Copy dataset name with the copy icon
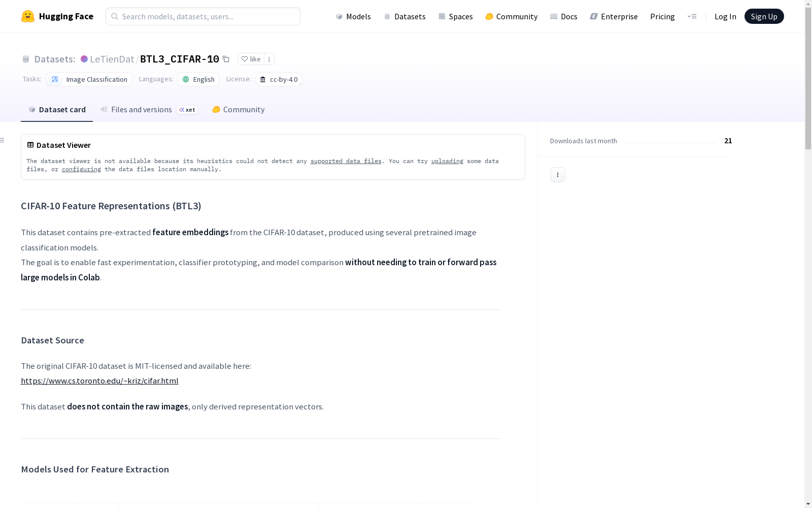This screenshot has height=508, width=812. click(226, 59)
